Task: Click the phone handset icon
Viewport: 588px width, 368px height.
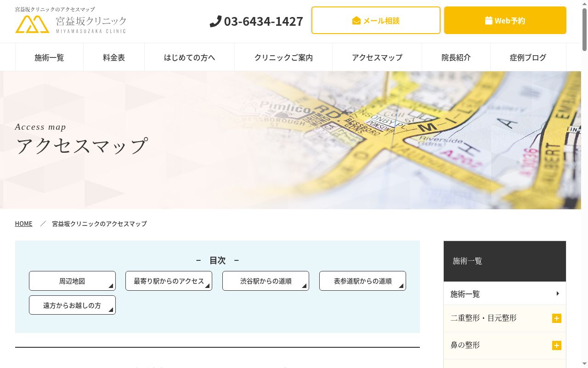Action: click(x=215, y=21)
